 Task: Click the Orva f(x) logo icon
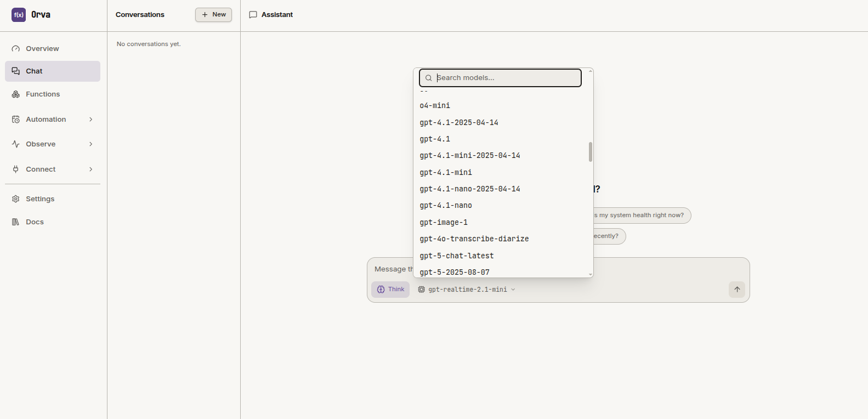pos(19,15)
